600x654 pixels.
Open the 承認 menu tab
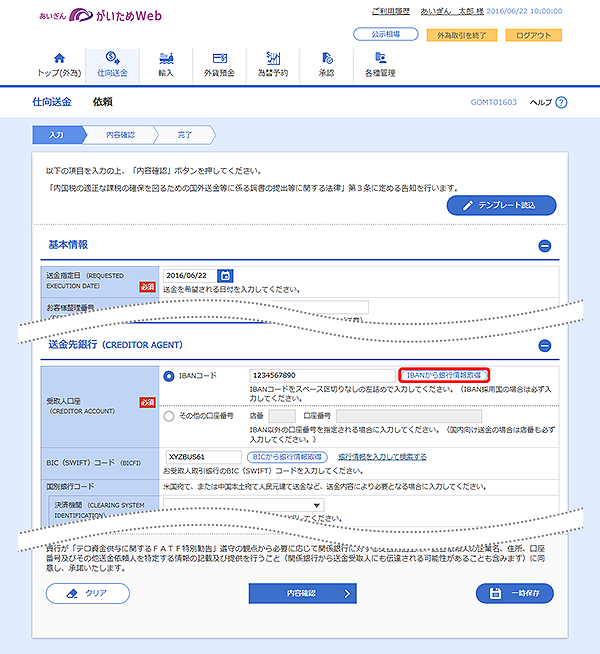coord(327,65)
